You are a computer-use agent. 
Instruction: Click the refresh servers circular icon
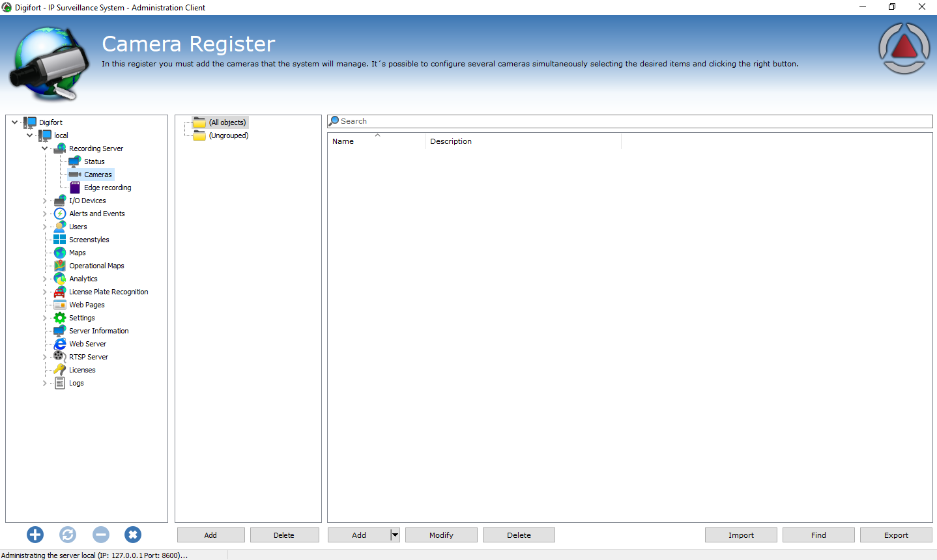click(x=68, y=535)
